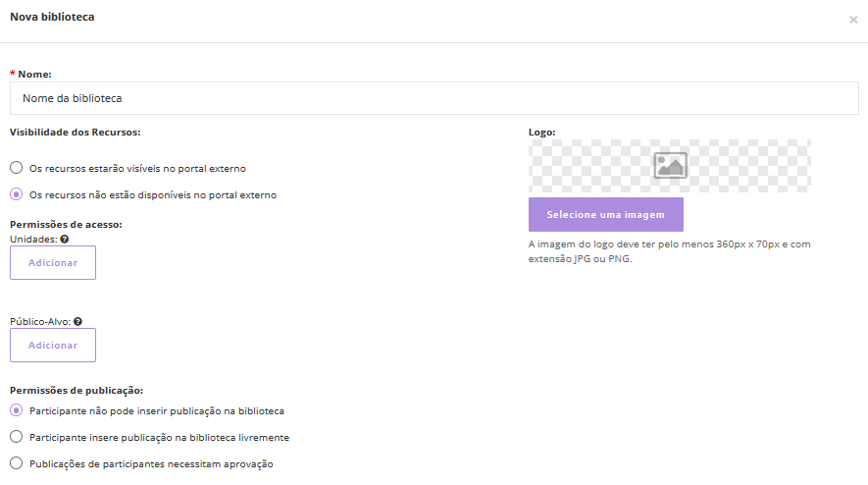The image size is (868, 485).
Task: Click the 'Nome:' required field label
Action: pyautogui.click(x=34, y=74)
